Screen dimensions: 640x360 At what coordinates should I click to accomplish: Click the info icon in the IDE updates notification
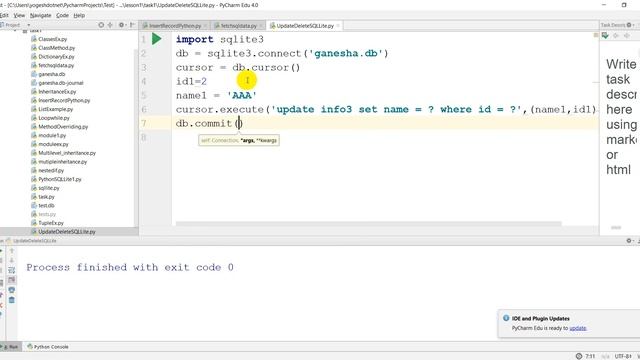506,318
